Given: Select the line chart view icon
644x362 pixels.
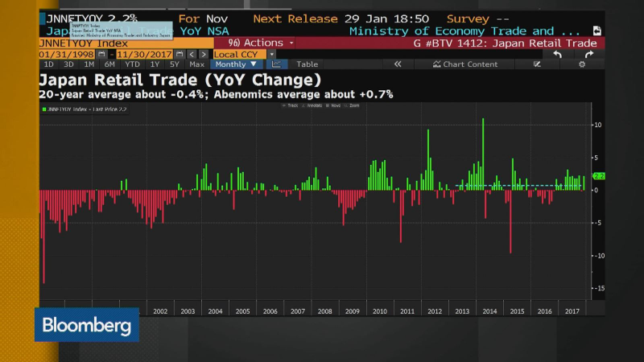Looking at the screenshot, I should click(x=276, y=64).
